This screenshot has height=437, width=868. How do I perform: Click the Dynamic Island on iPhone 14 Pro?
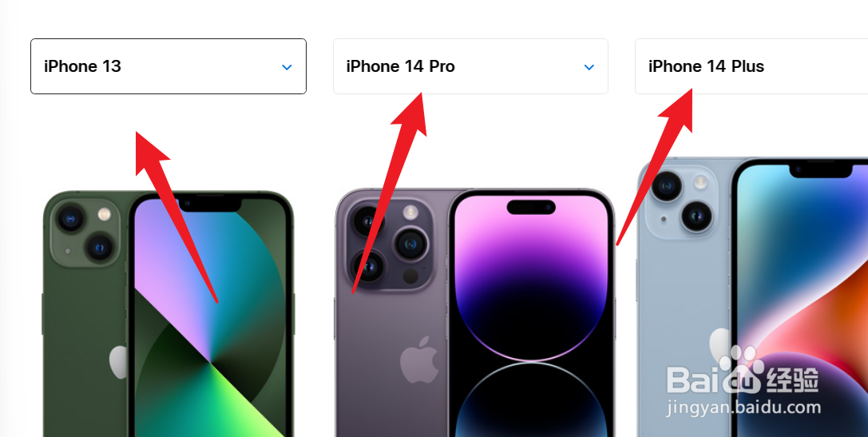tap(531, 207)
